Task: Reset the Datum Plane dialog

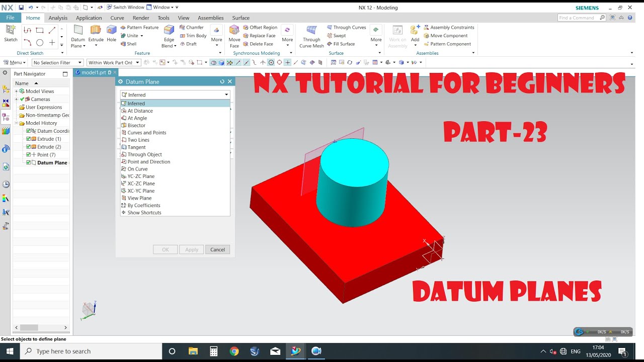Action: tap(222, 81)
